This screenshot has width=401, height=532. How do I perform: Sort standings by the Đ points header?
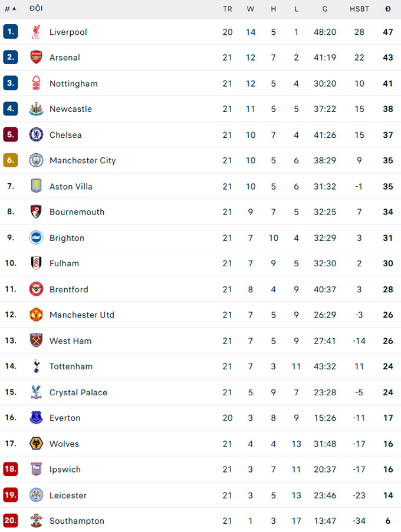coord(388,9)
